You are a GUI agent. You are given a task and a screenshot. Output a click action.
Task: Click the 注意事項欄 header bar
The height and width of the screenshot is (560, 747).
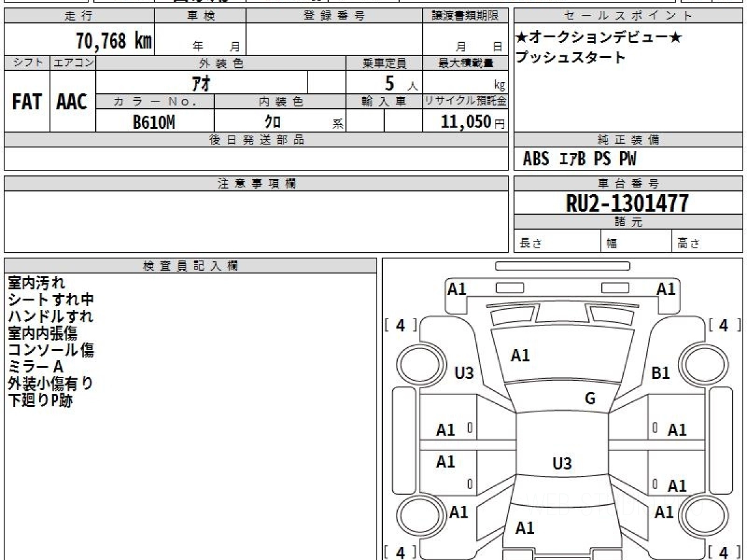(x=256, y=184)
